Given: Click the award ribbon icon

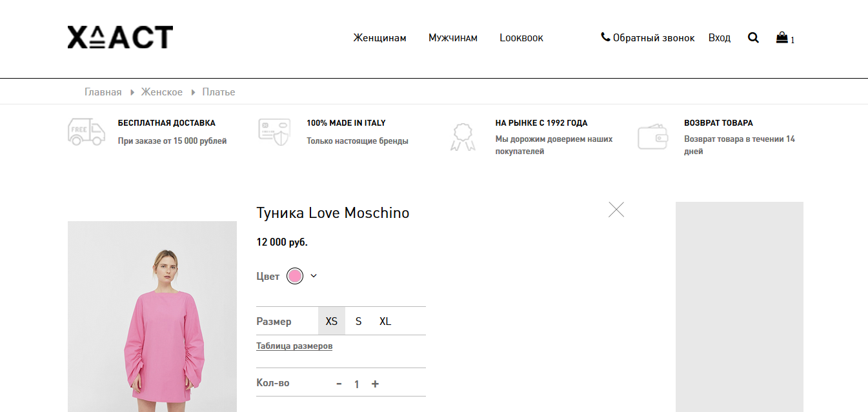Looking at the screenshot, I should click(462, 137).
